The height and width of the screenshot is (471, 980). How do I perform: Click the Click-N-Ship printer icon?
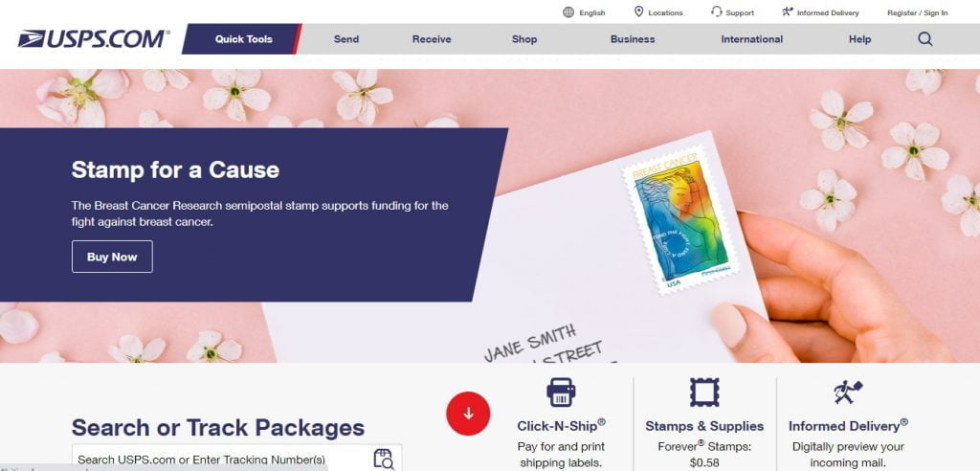[x=561, y=392]
